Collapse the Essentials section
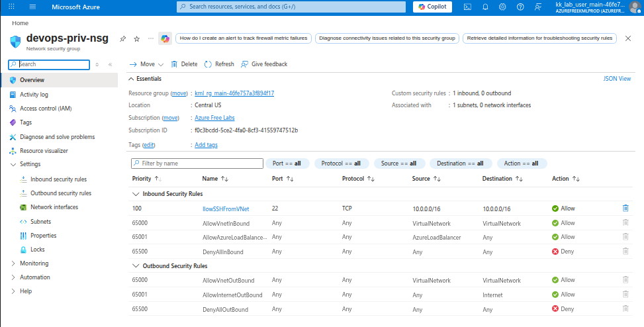Viewport: 644px width, 327px height. (132, 79)
